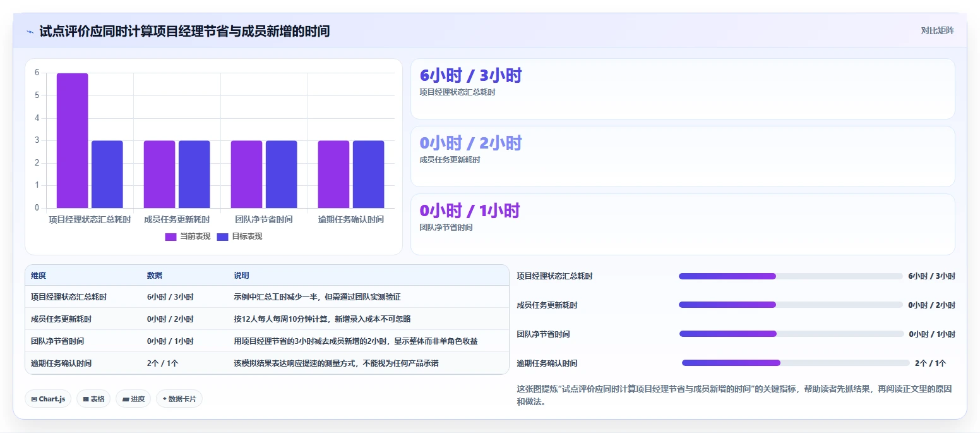Click 成员任务更新耗时 label beside its progress bar
The image size is (980, 433).
[547, 305]
